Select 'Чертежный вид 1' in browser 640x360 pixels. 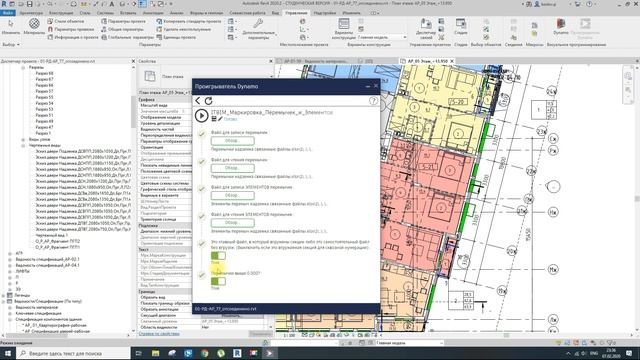51,235
